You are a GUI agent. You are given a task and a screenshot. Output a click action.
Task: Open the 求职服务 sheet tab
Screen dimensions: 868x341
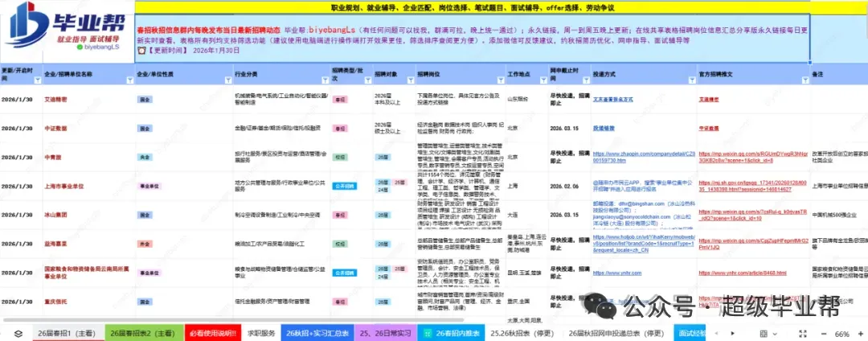tap(261, 334)
